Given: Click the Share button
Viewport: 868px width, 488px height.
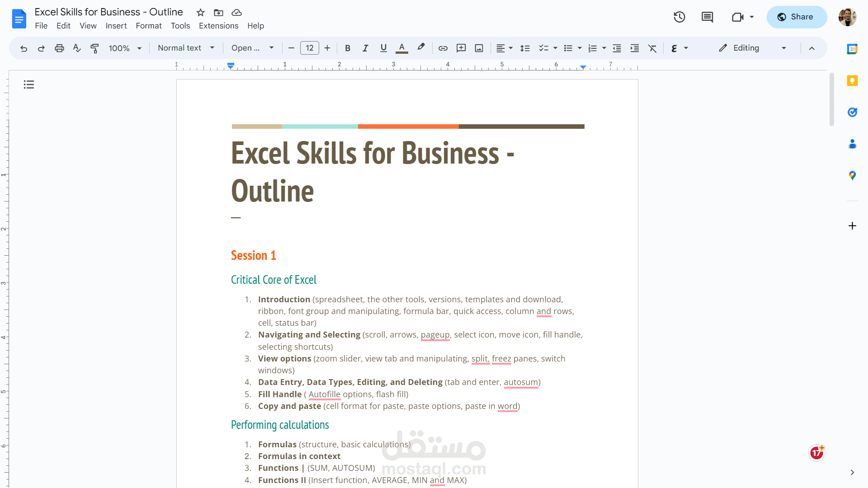Looking at the screenshot, I should [x=796, y=17].
